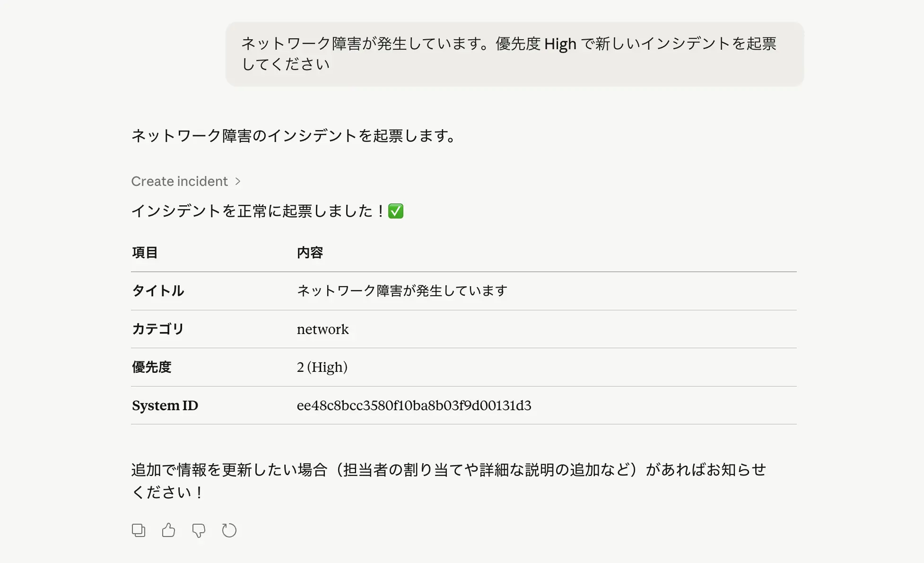
Task: Click the インシデントを正常に起票しました success message
Action: pyautogui.click(x=258, y=211)
